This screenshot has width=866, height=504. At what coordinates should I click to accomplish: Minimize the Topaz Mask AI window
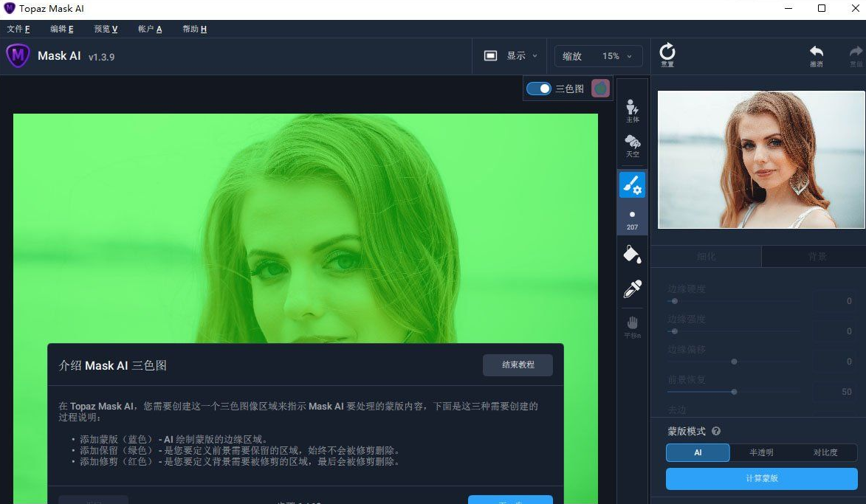tap(788, 8)
